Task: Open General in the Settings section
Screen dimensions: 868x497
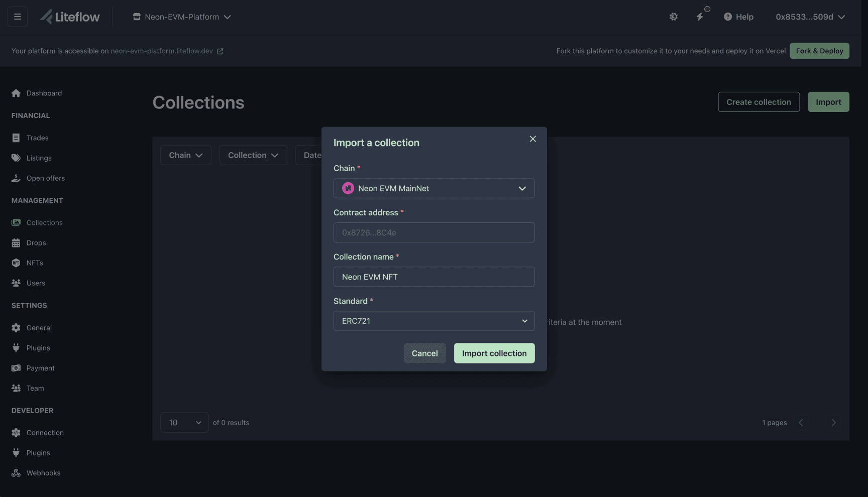Action: tap(39, 327)
